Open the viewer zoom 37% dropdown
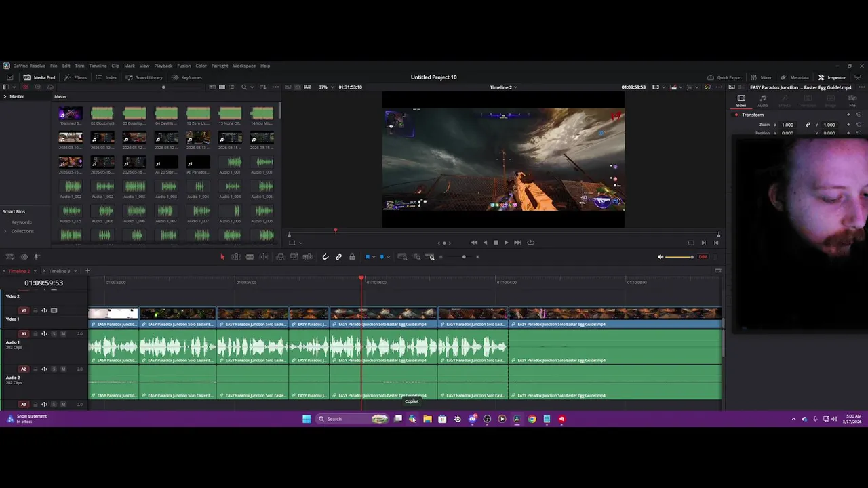This screenshot has height=488, width=868. [326, 87]
